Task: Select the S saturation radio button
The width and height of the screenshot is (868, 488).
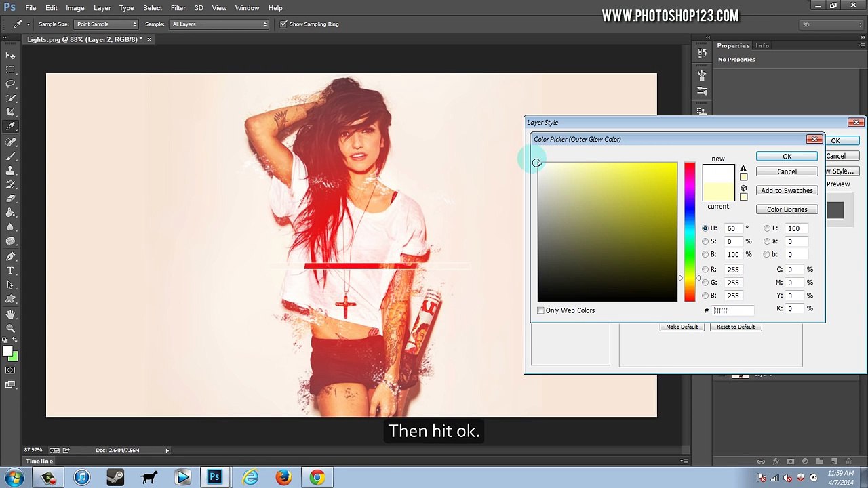Action: click(705, 241)
